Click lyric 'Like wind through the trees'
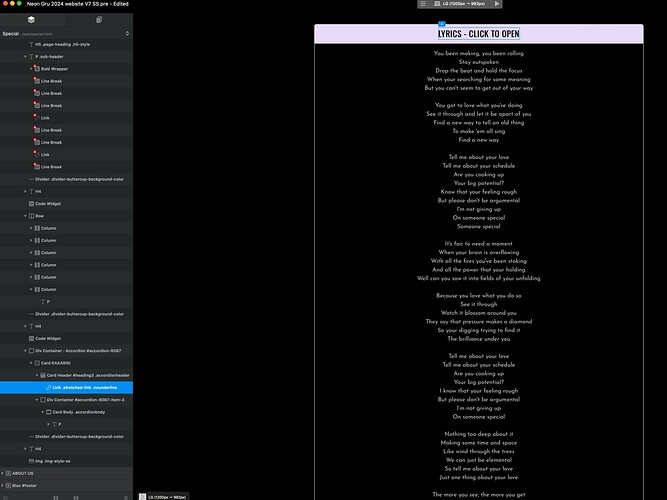The height and width of the screenshot is (500, 667). pos(479,451)
